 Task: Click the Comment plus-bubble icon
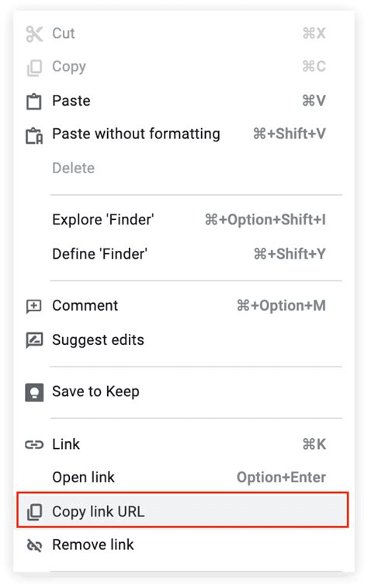point(34,306)
